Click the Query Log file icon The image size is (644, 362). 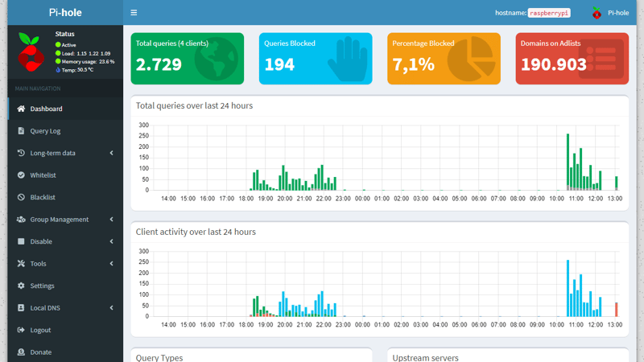pyautogui.click(x=21, y=131)
